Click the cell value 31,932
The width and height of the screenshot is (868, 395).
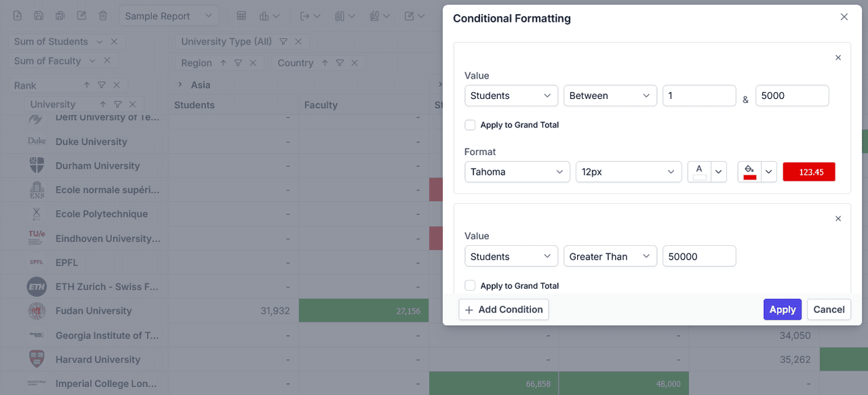click(275, 311)
